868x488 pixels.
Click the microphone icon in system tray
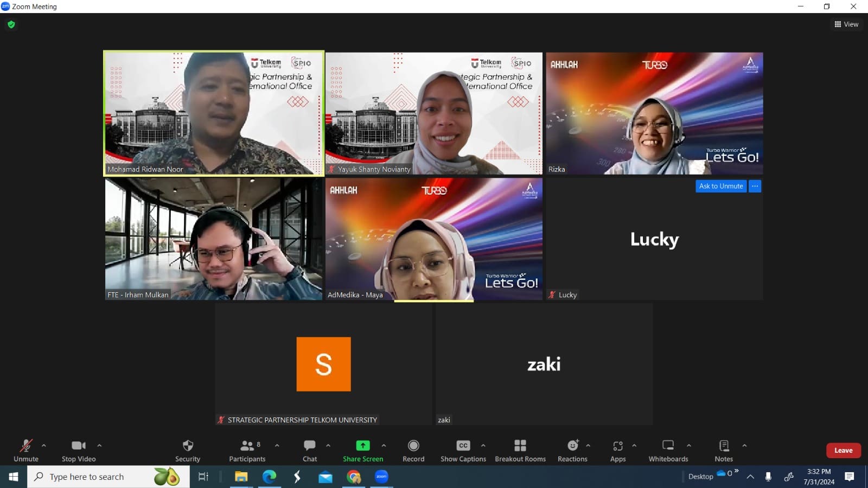tap(768, 477)
